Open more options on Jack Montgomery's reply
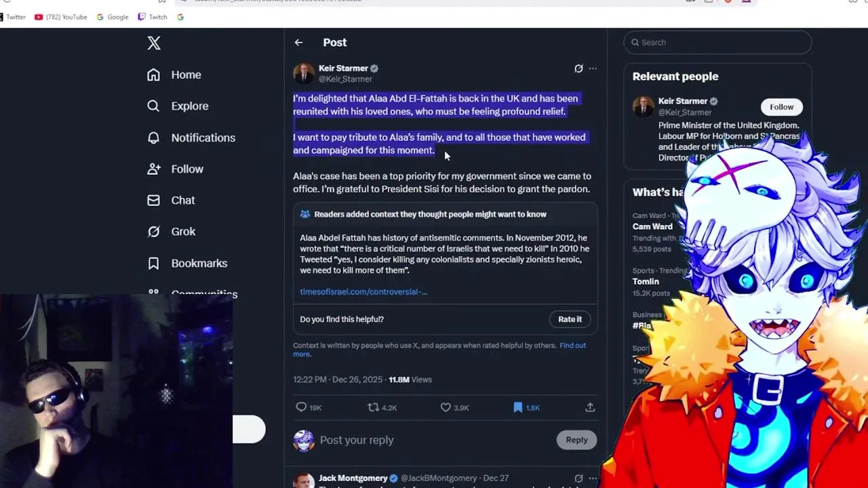868x488 pixels. click(x=593, y=478)
